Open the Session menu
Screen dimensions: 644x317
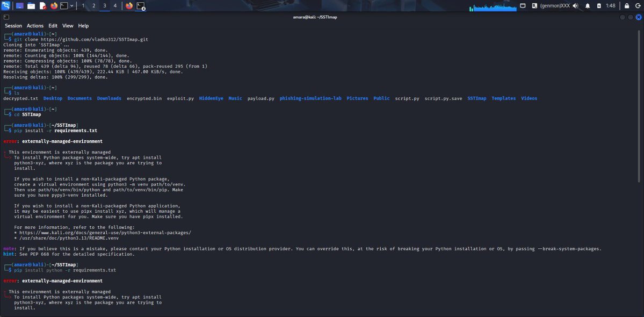point(13,26)
